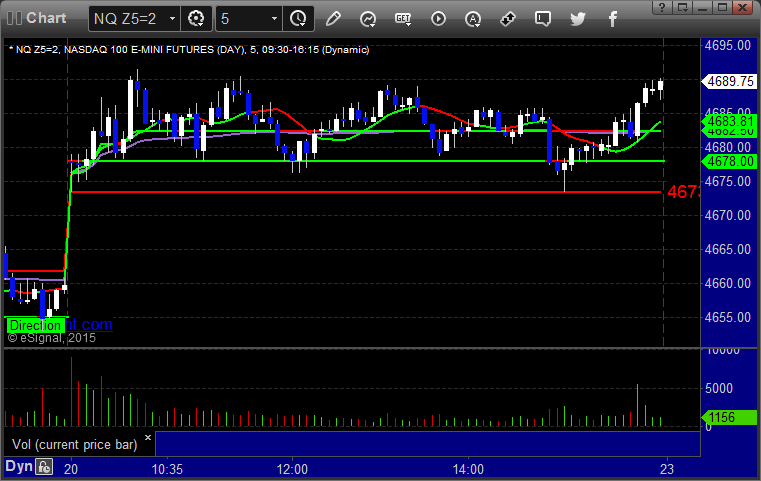Toggle the Dyn time lock icon

point(44,467)
